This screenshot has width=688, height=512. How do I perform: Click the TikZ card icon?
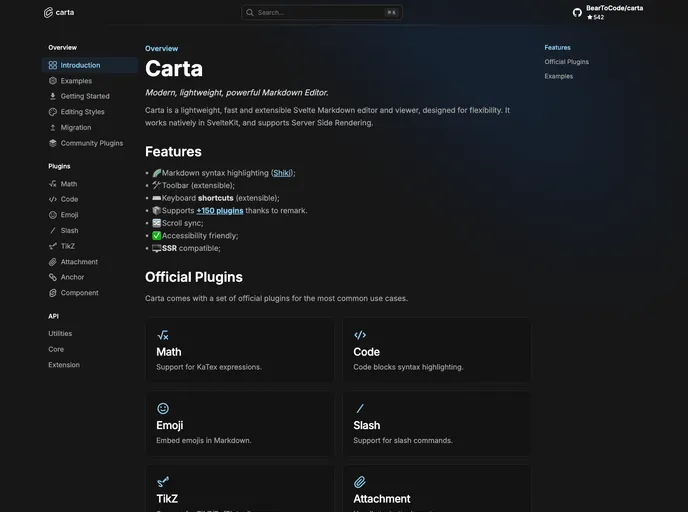163,482
